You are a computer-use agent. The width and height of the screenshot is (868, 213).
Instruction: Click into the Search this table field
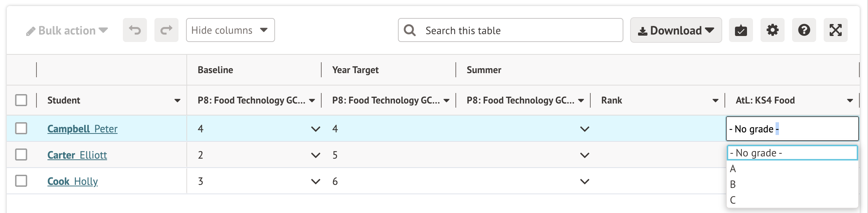(519, 30)
